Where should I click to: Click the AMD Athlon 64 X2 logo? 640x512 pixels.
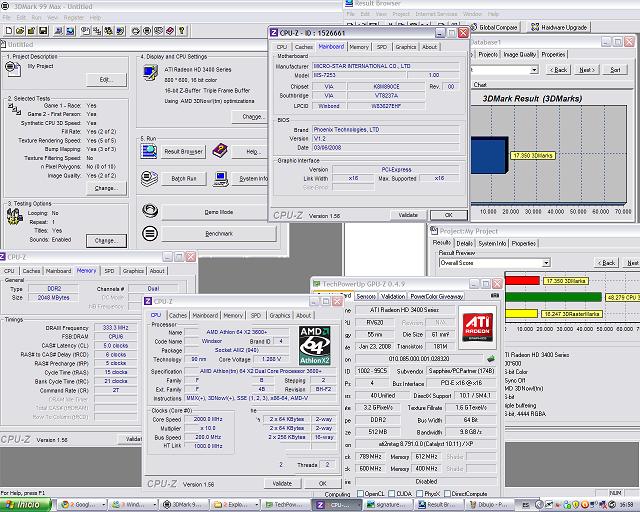point(314,345)
